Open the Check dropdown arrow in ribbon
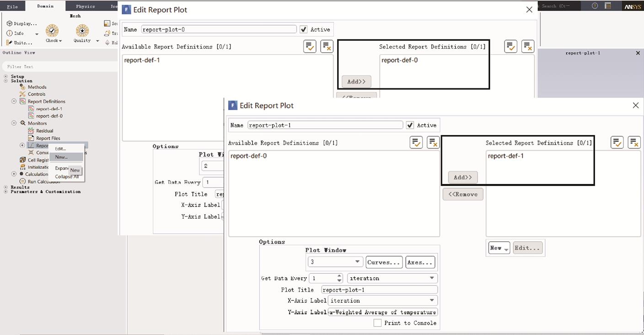Viewport: 644px width, 335px height. [x=60, y=41]
